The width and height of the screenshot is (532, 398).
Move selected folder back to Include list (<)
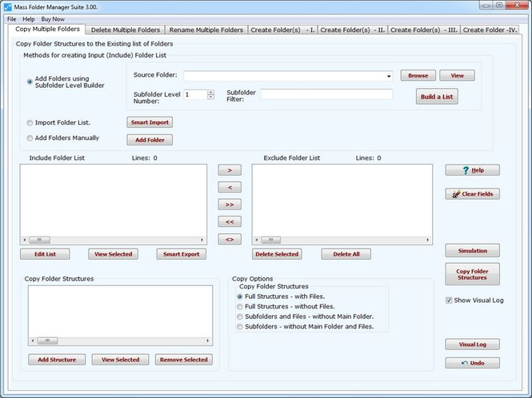230,187
